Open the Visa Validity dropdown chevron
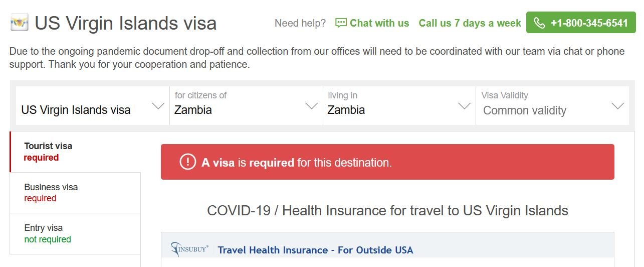This screenshot has width=644, height=267. pos(618,106)
